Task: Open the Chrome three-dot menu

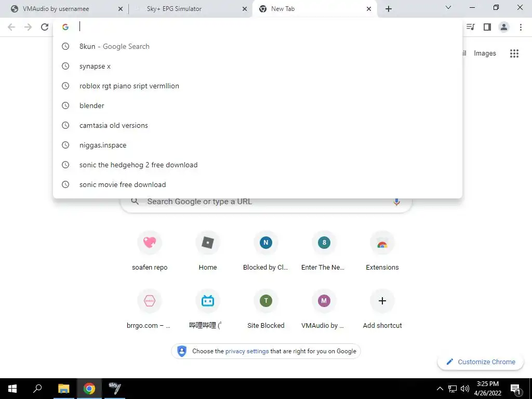Action: [521, 27]
